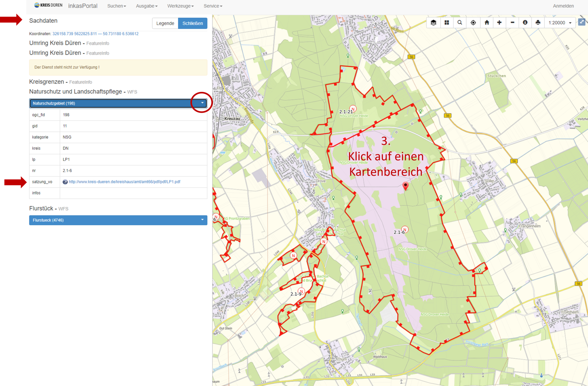Click the magnifier search icon on map toolbar

tap(460, 23)
